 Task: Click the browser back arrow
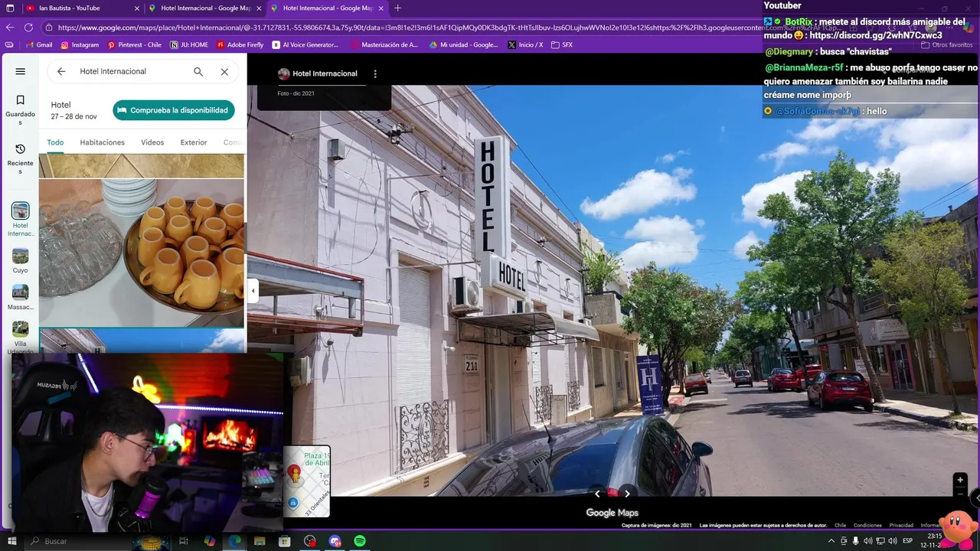click(x=10, y=27)
